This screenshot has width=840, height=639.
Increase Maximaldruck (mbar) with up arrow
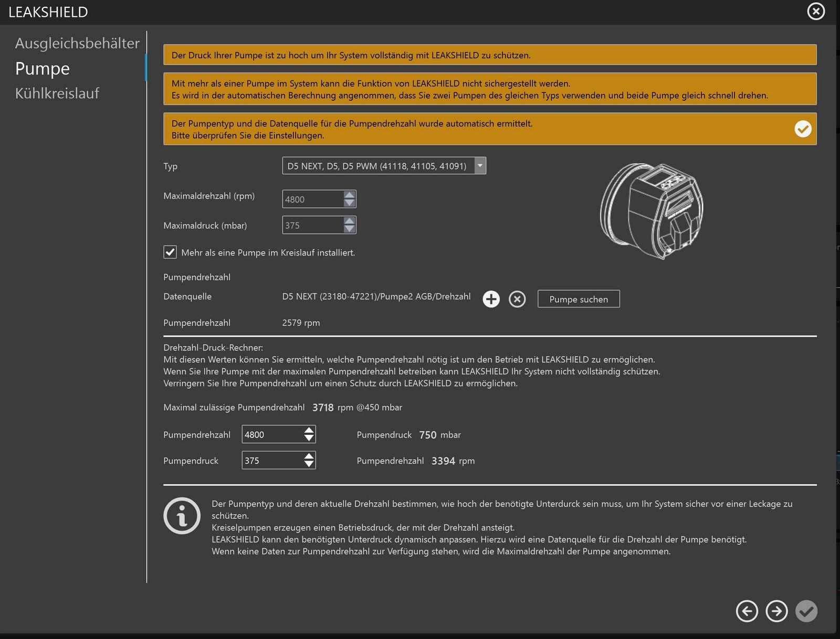tap(349, 221)
